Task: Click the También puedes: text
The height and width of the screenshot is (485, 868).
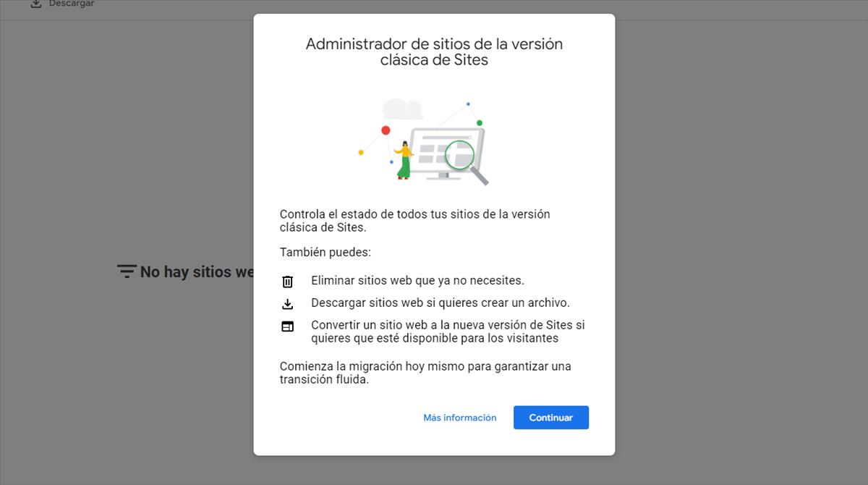Action: point(325,253)
